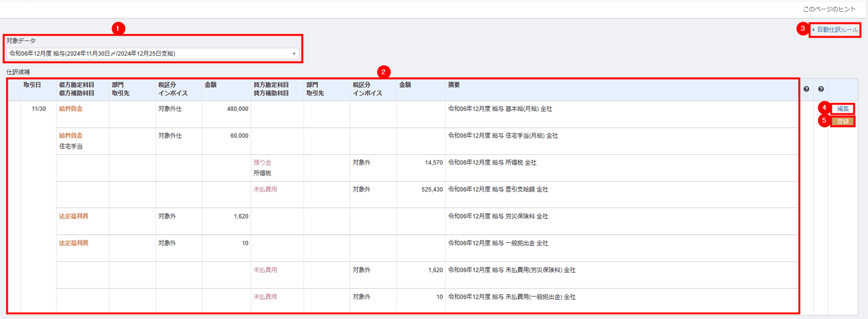Viewport: 868px width, 319px height.
Task: Click the 11/30 transaction date cell
Action: pyautogui.click(x=38, y=109)
